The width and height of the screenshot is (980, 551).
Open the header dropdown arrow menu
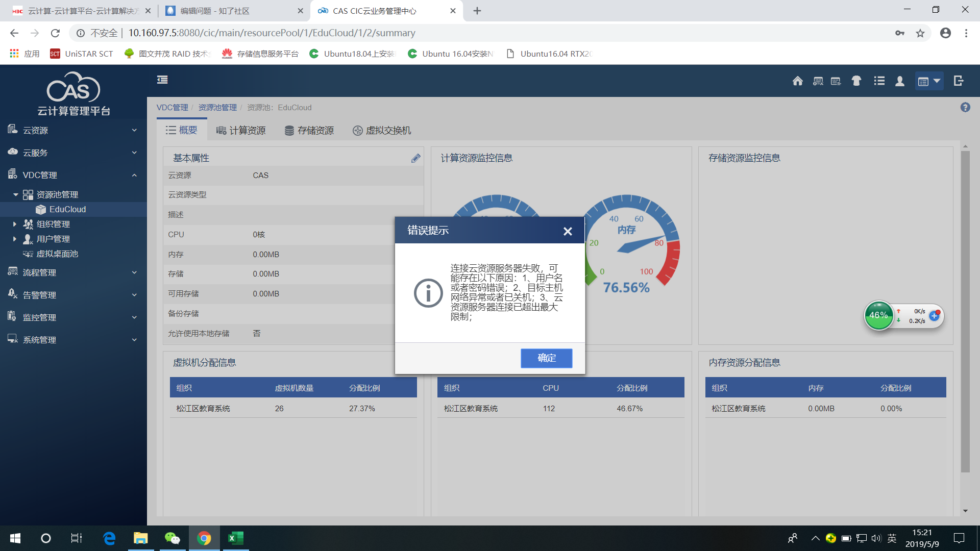tap(937, 81)
